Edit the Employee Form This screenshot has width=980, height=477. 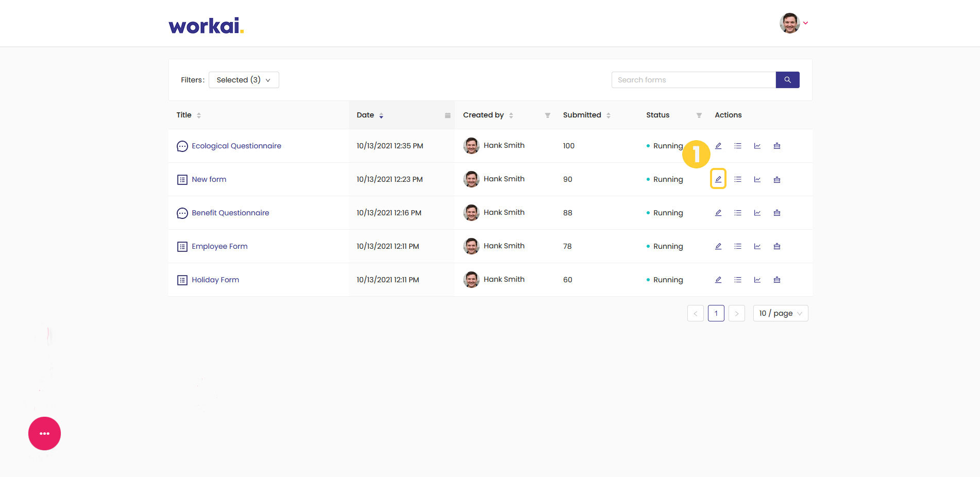718,246
